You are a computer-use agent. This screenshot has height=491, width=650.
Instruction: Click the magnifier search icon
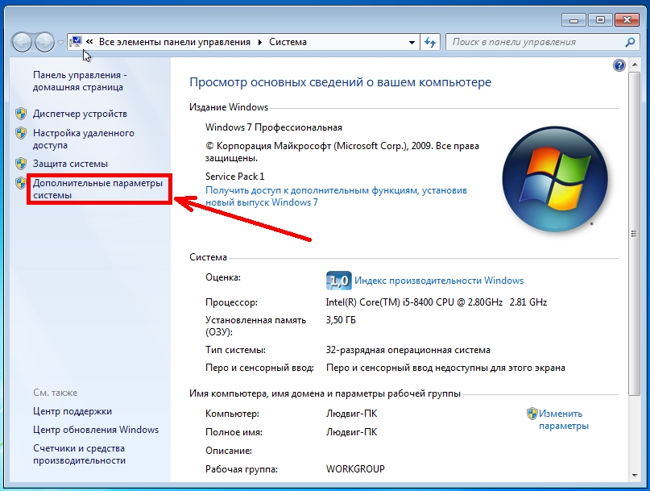pos(630,42)
